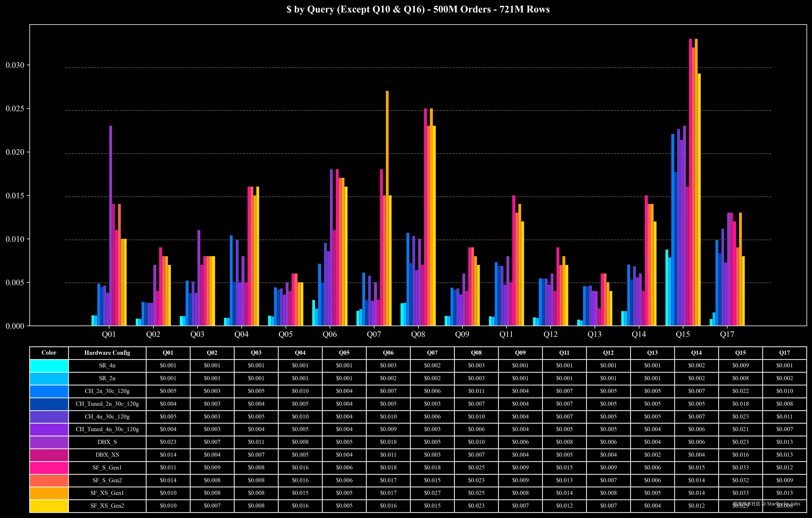Click the SF_XS_Gen1 orange color swatch
The width and height of the screenshot is (812, 518).
(49, 493)
